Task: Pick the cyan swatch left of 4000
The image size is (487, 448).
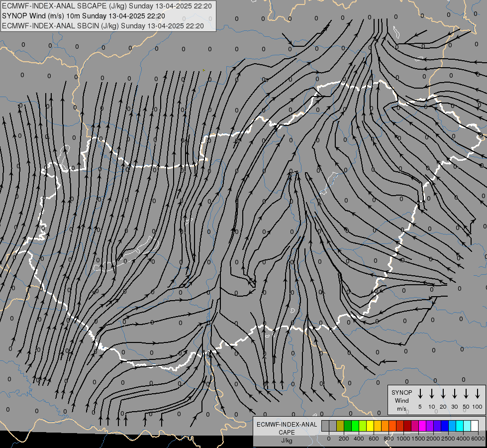Action: [460, 426]
